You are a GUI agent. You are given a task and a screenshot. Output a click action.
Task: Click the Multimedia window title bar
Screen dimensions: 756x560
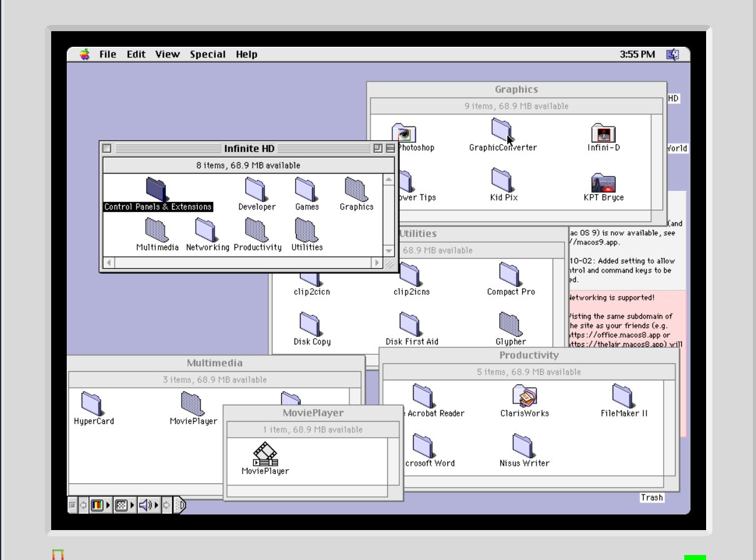point(215,363)
